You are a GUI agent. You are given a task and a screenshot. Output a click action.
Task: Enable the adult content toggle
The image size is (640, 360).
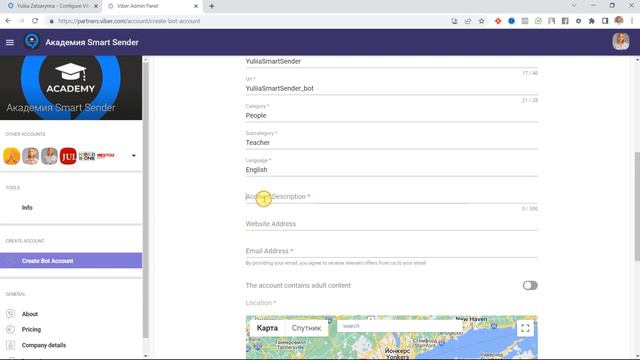click(530, 285)
